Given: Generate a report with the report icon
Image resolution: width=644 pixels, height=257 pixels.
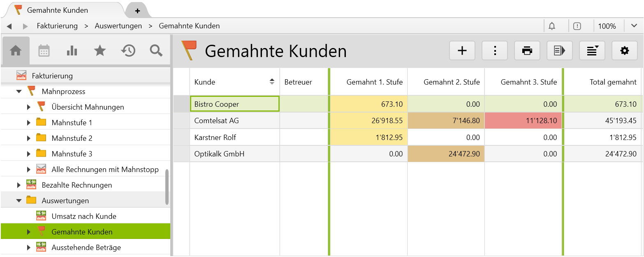Looking at the screenshot, I should (559, 50).
